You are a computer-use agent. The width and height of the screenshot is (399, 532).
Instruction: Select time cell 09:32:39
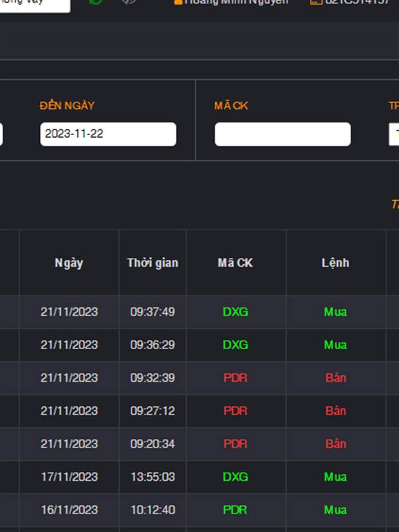(x=153, y=378)
